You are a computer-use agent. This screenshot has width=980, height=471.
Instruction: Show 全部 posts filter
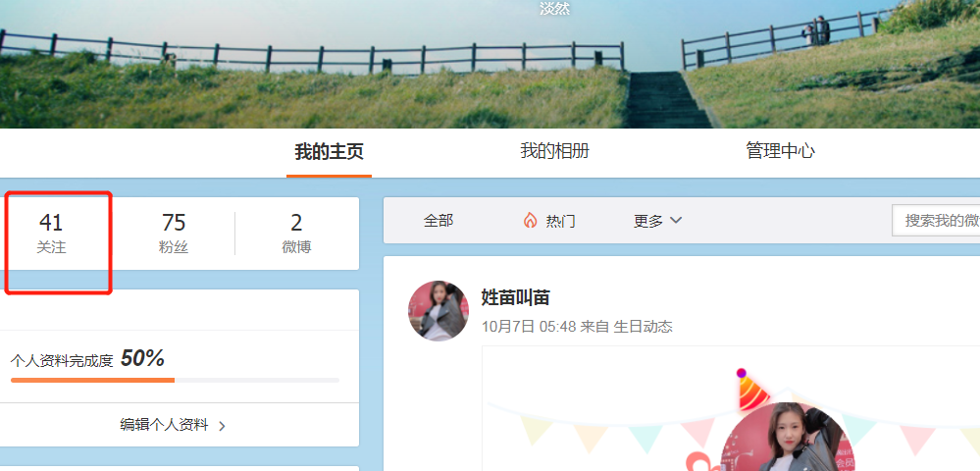(438, 220)
